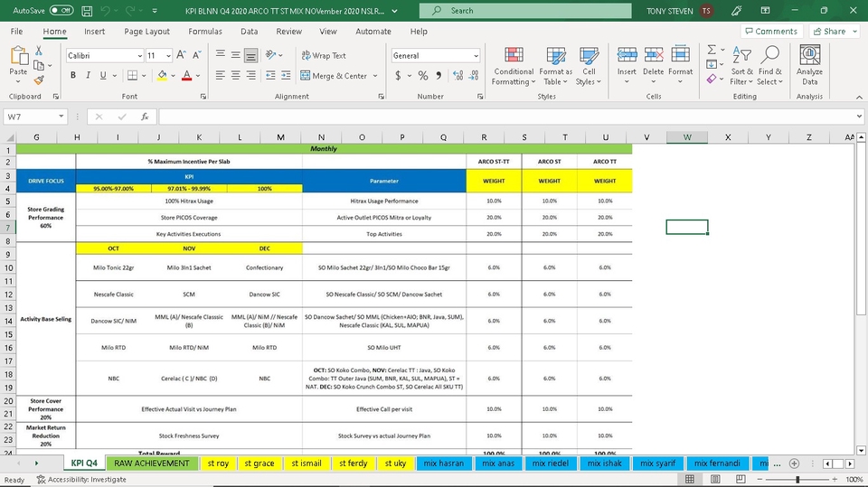Apply Bold formatting

click(73, 75)
